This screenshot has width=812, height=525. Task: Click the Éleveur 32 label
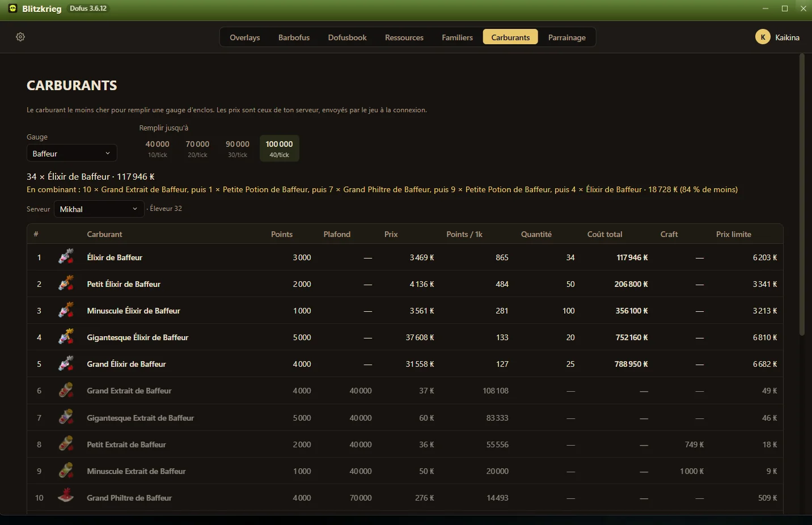point(166,209)
